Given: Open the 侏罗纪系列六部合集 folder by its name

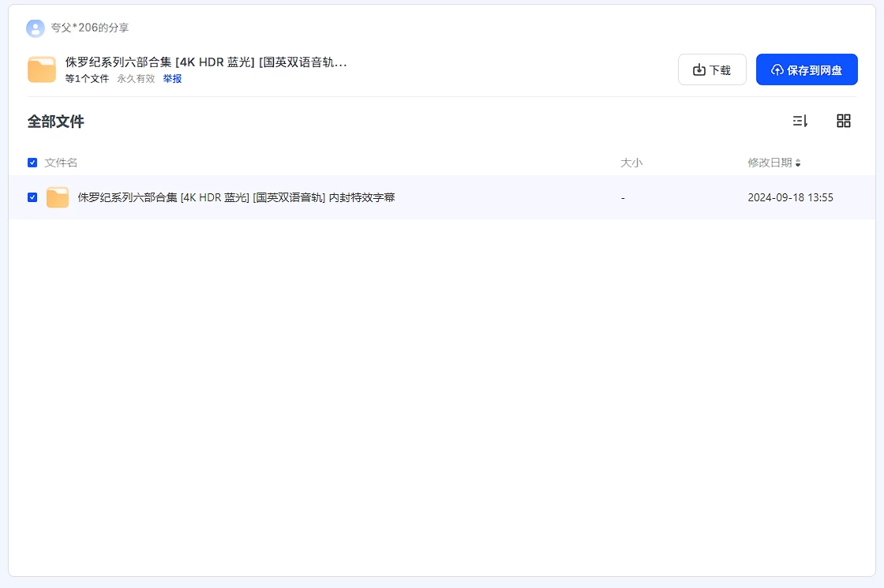Looking at the screenshot, I should click(236, 197).
